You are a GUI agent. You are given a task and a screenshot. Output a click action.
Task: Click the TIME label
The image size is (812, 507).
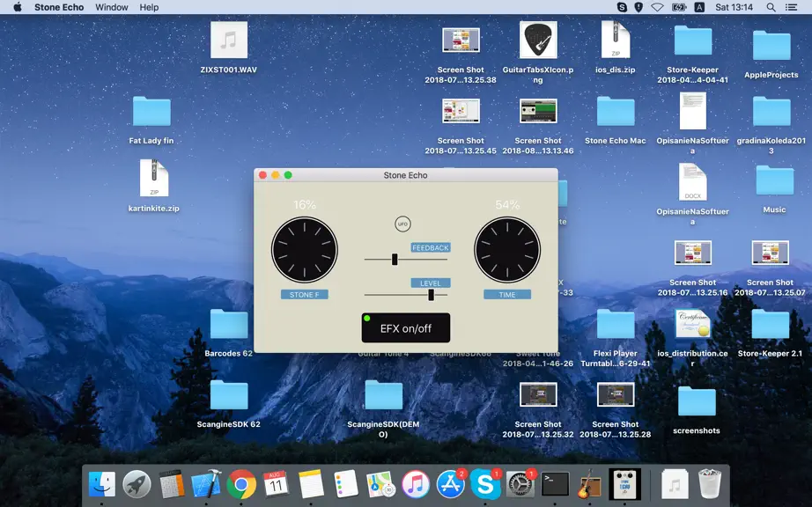(507, 294)
